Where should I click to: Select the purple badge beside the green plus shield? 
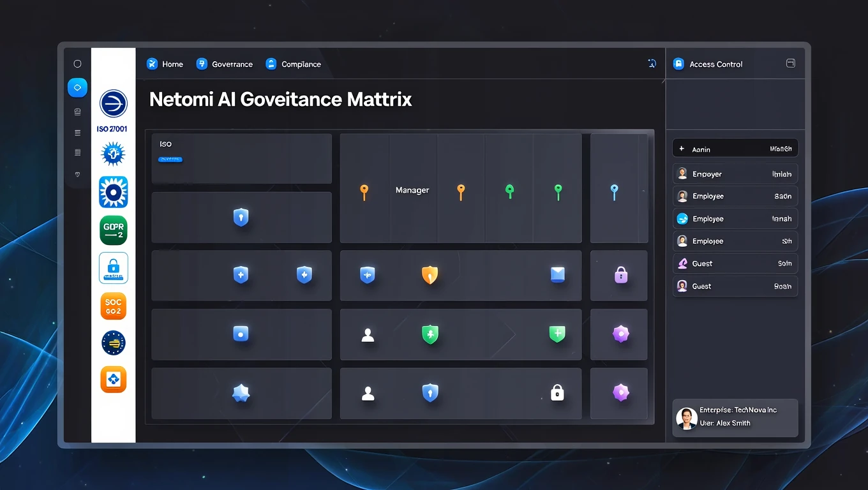tap(621, 334)
